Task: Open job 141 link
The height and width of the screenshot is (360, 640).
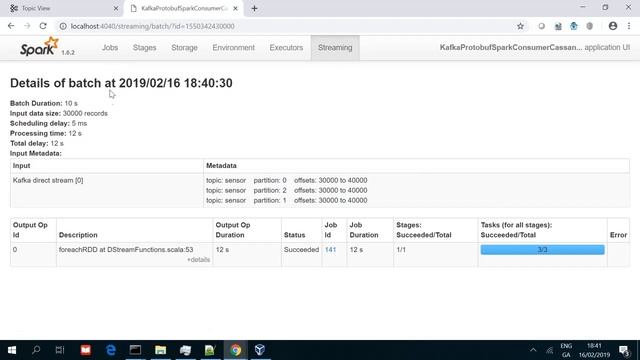Action: point(331,249)
